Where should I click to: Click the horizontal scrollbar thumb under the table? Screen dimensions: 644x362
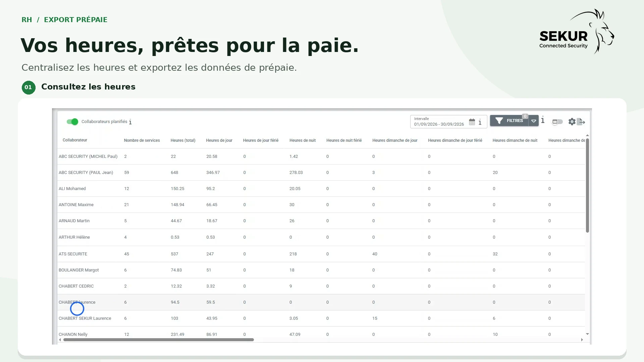click(x=158, y=340)
